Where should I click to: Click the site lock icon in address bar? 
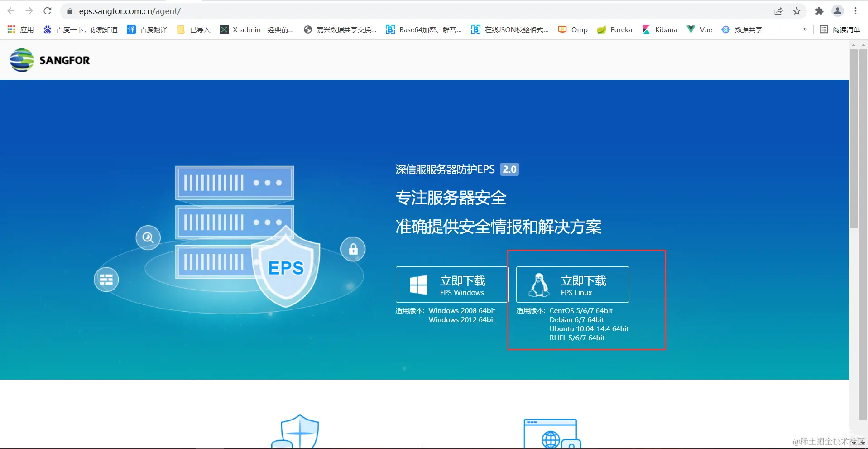coord(70,11)
